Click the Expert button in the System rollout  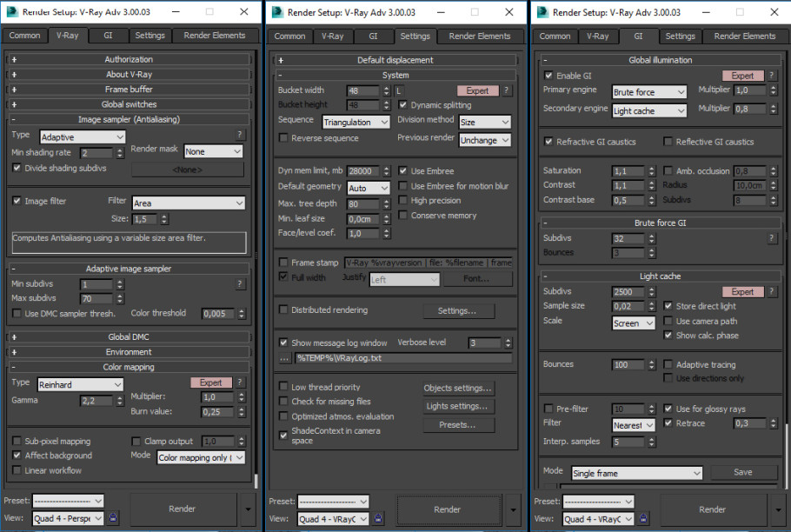click(477, 90)
